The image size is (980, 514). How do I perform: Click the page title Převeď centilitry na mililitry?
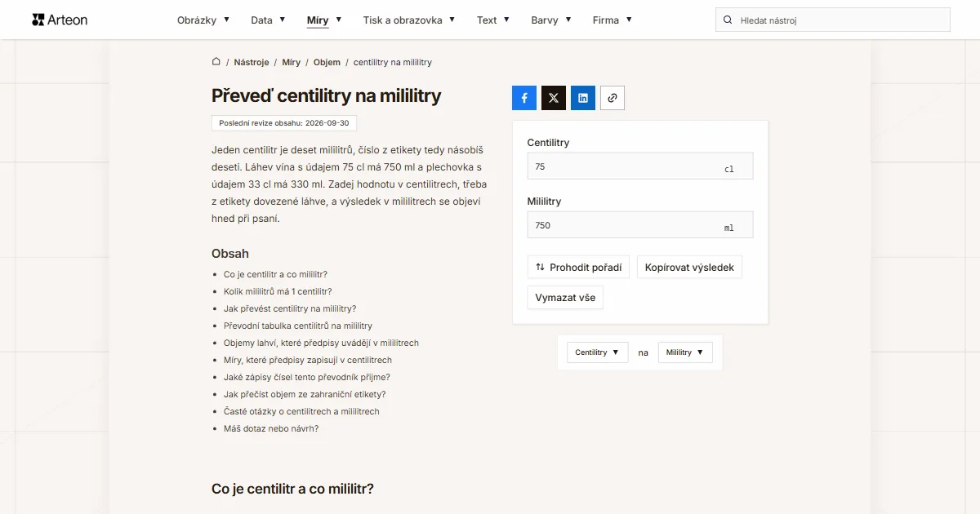point(327,95)
